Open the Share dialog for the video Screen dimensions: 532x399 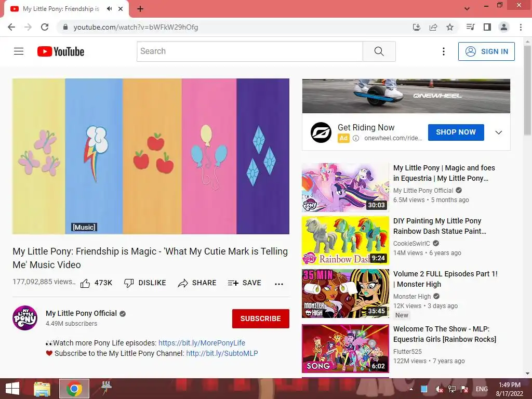pyautogui.click(x=197, y=283)
